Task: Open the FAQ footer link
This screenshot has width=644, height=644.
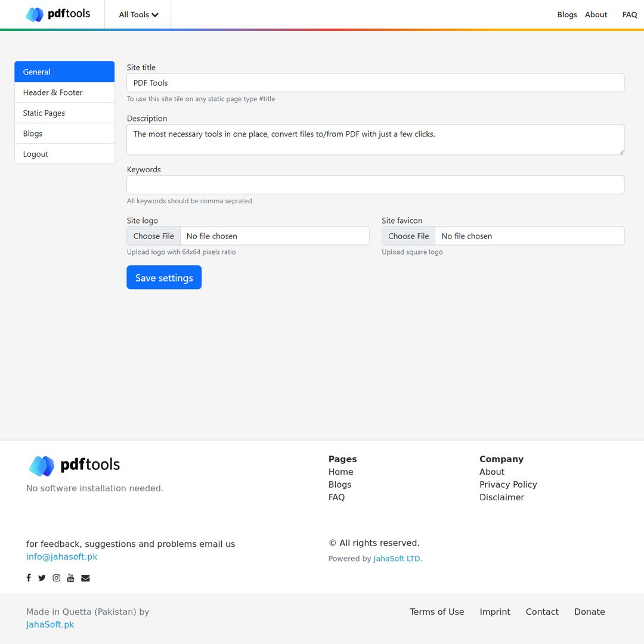Action: [336, 497]
